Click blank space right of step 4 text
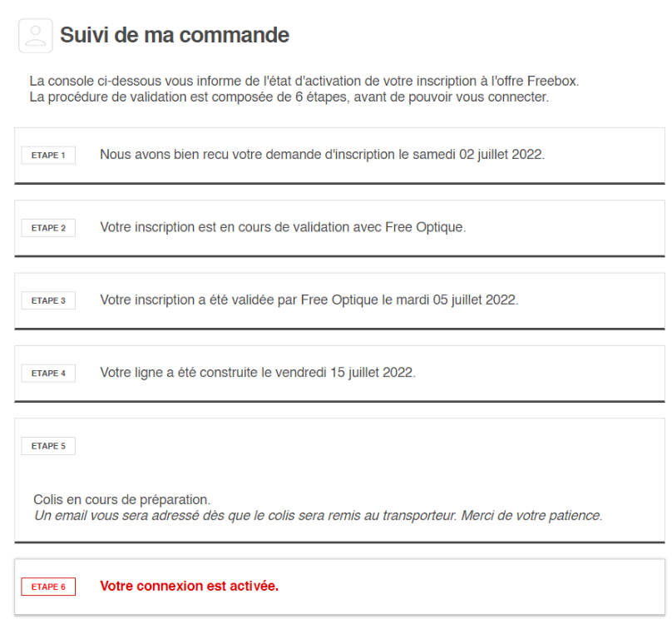This screenshot has width=672, height=639. pos(540,373)
